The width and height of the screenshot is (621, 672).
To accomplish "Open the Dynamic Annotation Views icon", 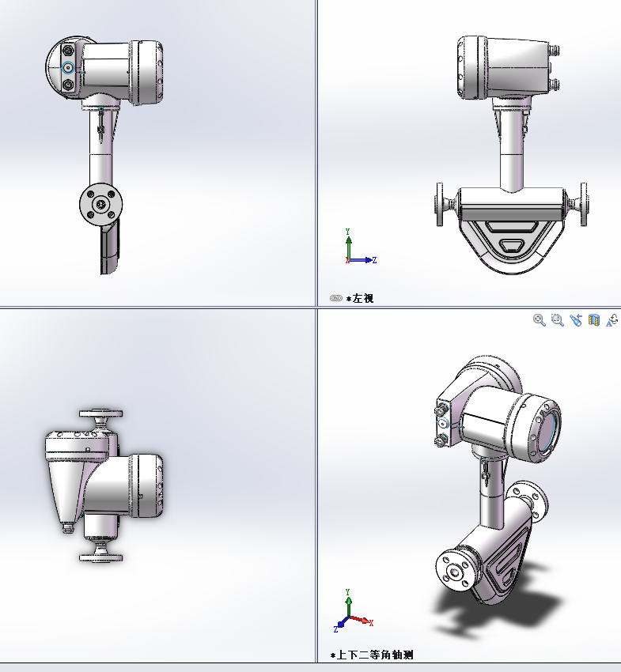I will [x=612, y=319].
